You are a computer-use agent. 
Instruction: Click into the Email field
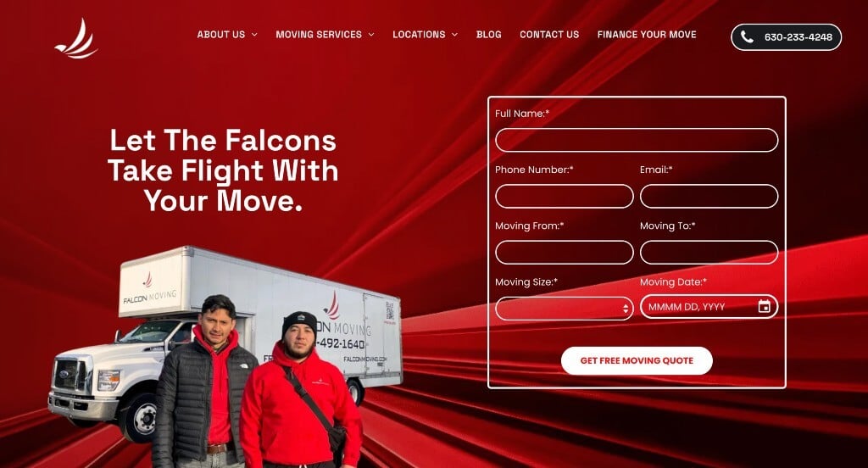(x=709, y=196)
